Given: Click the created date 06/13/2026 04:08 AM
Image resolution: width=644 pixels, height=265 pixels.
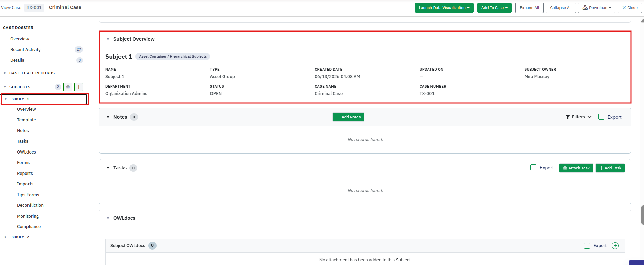Looking at the screenshot, I should coord(337,77).
